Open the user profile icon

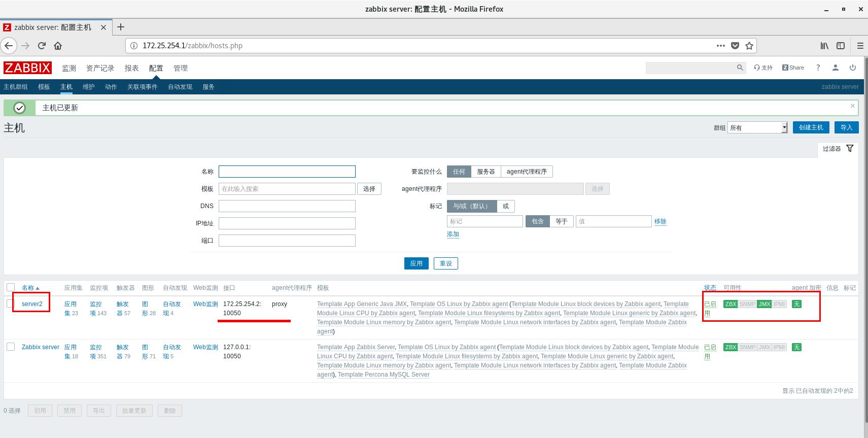pos(835,68)
